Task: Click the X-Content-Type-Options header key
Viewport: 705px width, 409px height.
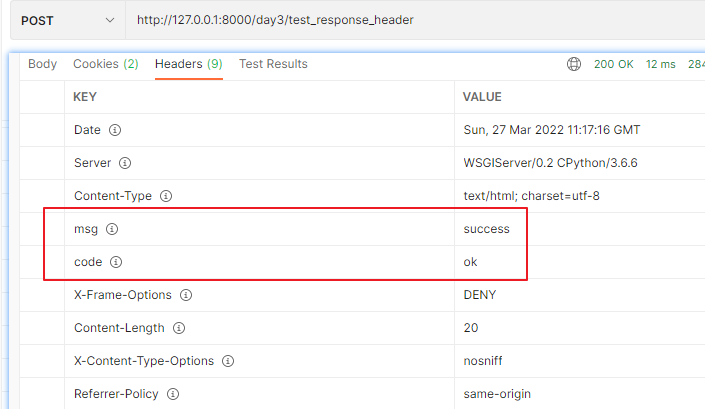Action: point(144,361)
